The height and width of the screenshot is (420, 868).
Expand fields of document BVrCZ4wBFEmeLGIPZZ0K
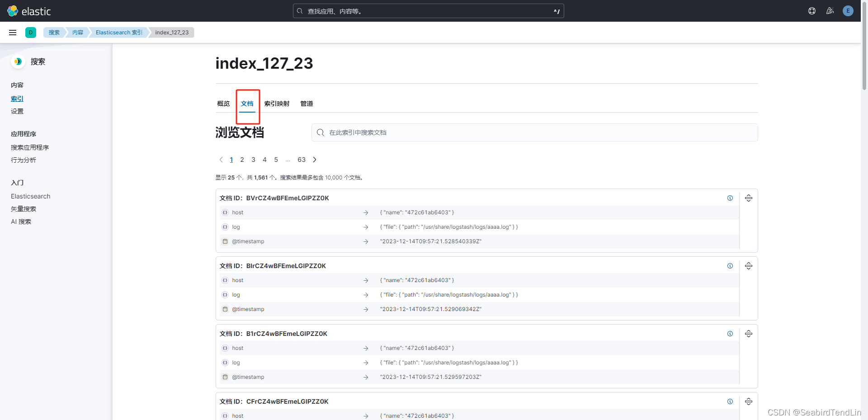click(749, 198)
